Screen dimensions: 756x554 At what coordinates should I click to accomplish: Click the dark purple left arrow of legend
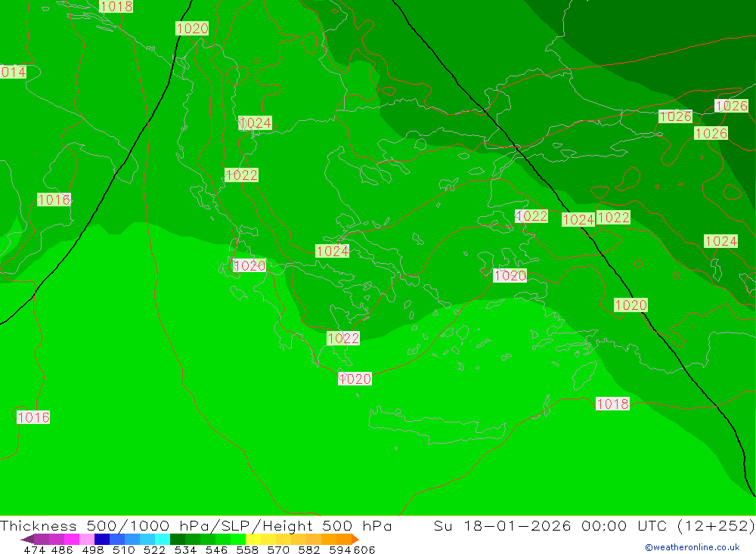coord(27,539)
